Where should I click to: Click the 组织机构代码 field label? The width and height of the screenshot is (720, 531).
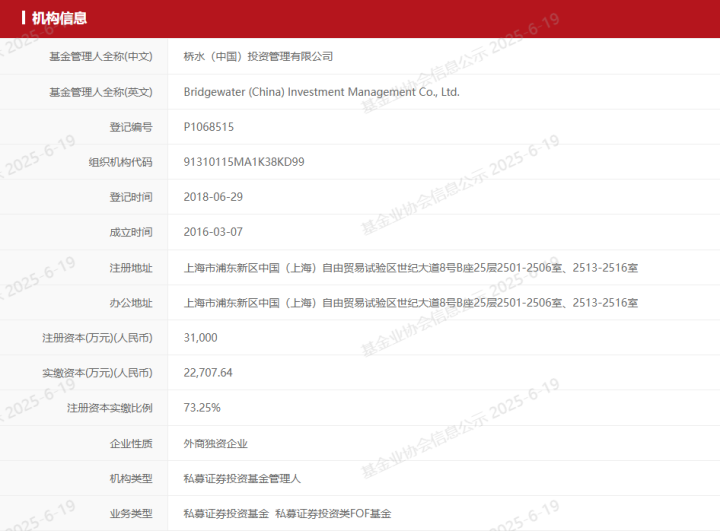[120, 162]
